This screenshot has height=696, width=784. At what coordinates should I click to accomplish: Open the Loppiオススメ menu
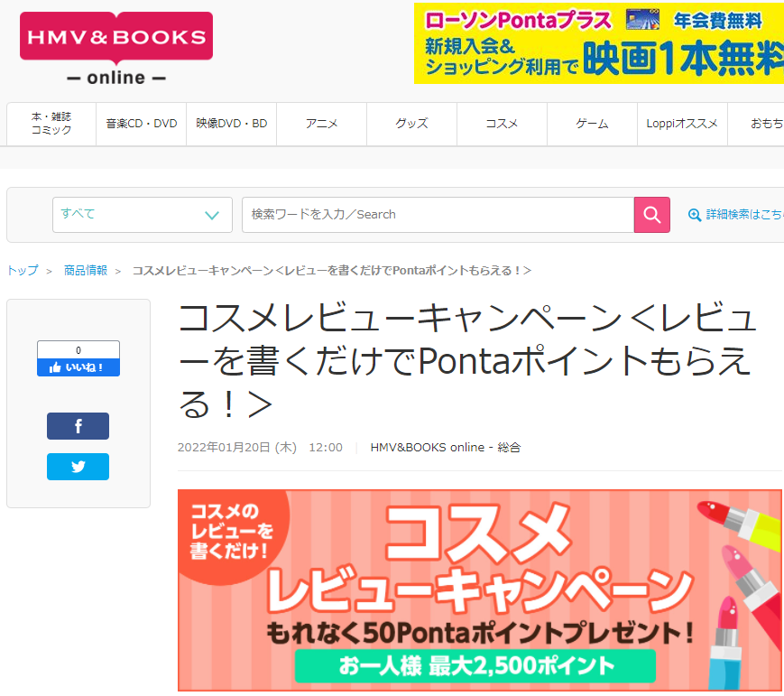(x=682, y=124)
